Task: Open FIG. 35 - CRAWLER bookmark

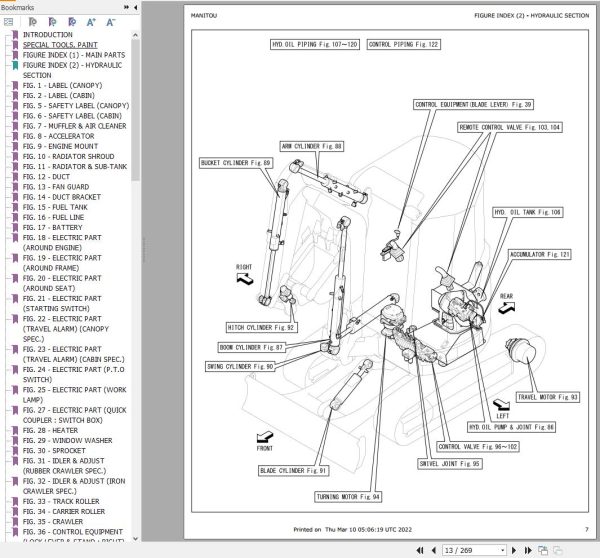Action: coord(53,522)
